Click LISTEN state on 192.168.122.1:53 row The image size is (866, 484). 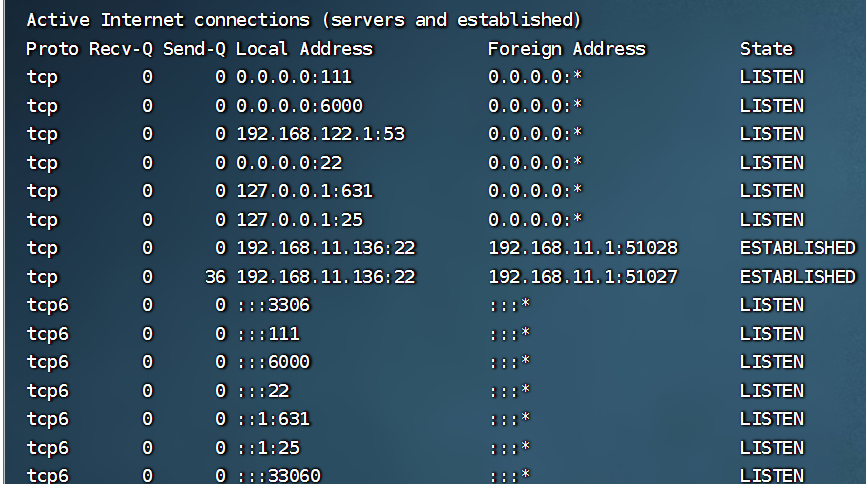tap(771, 134)
